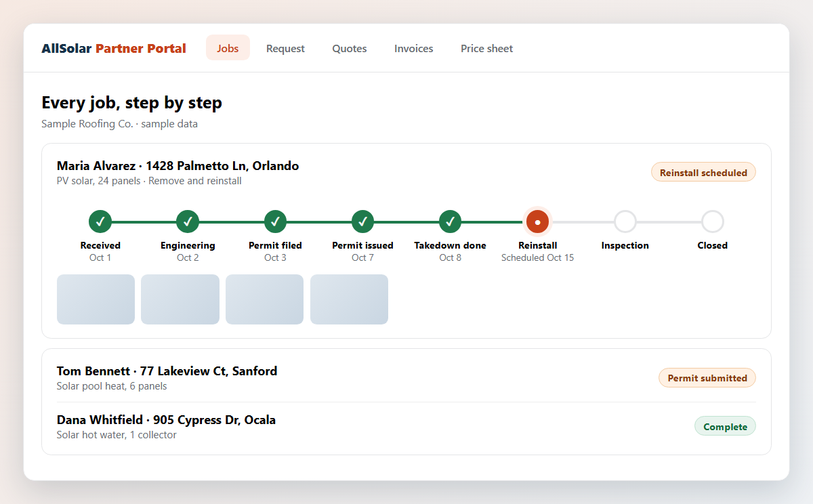This screenshot has height=504, width=813.
Task: Click 'Solar pool heat, 6 panels' text
Action: pyautogui.click(x=112, y=386)
